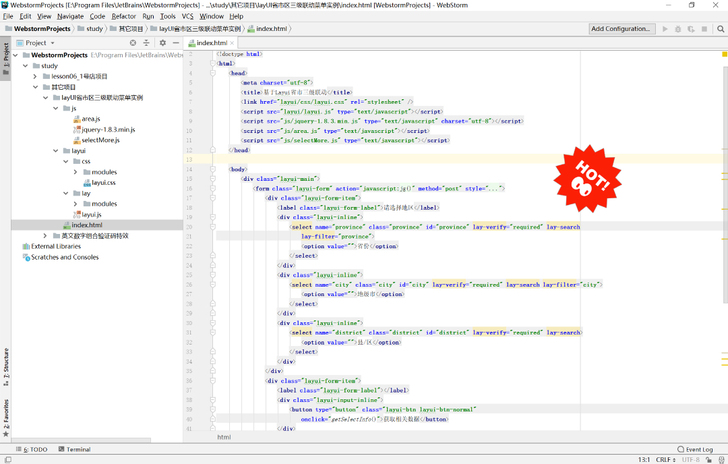The image size is (728, 464).
Task: Toggle the Project tool window side tab
Action: tap(5, 56)
